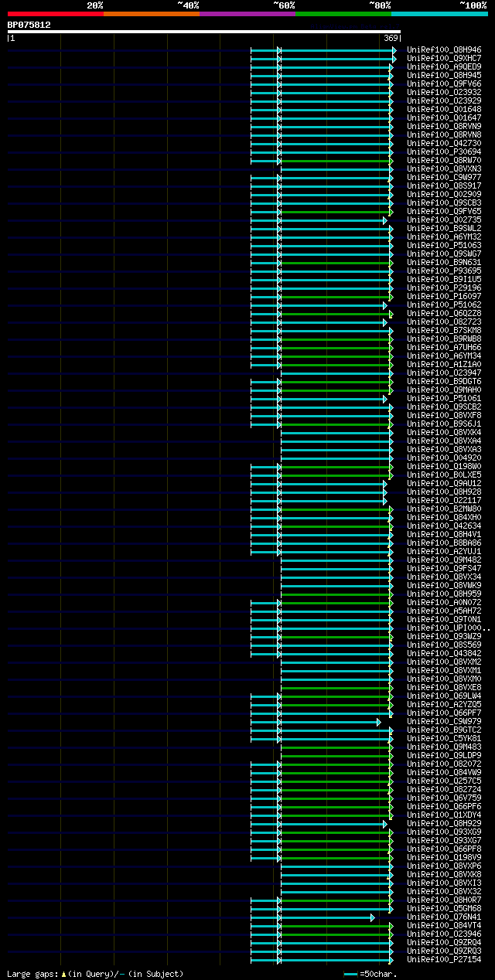This screenshot has height=980, width=495.
Task: Select the UniRef100_Q8H929 label
Action: point(445,823)
